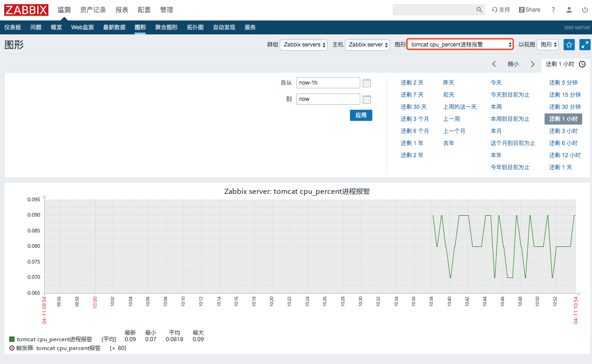Image resolution: width=592 pixels, height=364 pixels.
Task: Click the top search input box
Action: 434,10
